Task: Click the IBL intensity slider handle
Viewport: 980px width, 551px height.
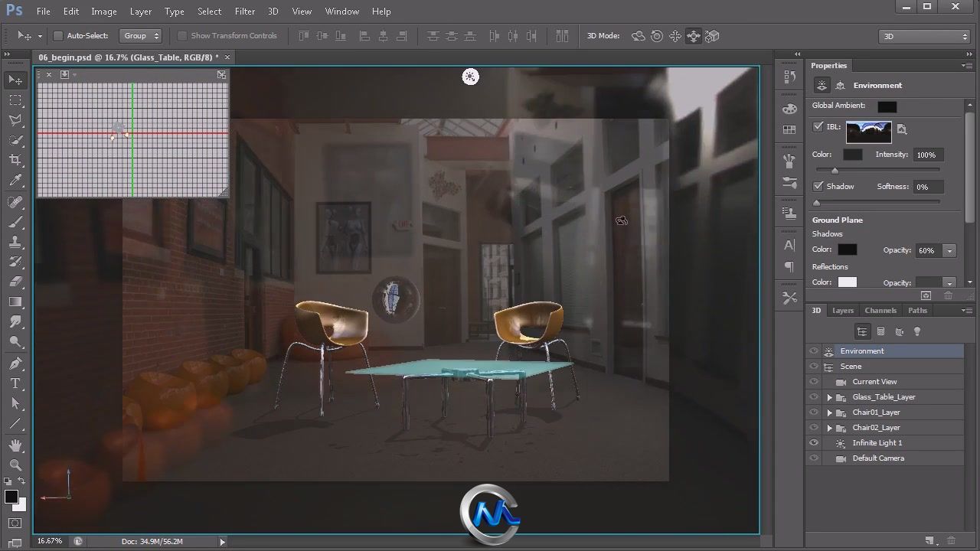Action: click(x=835, y=171)
